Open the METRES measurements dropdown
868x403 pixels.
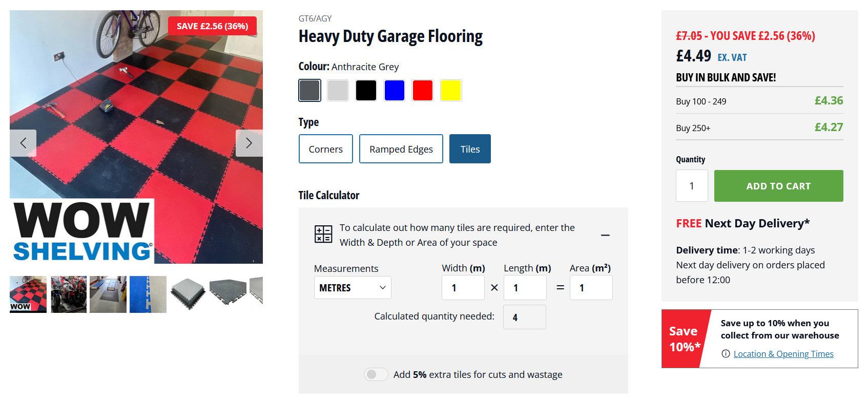tap(352, 287)
